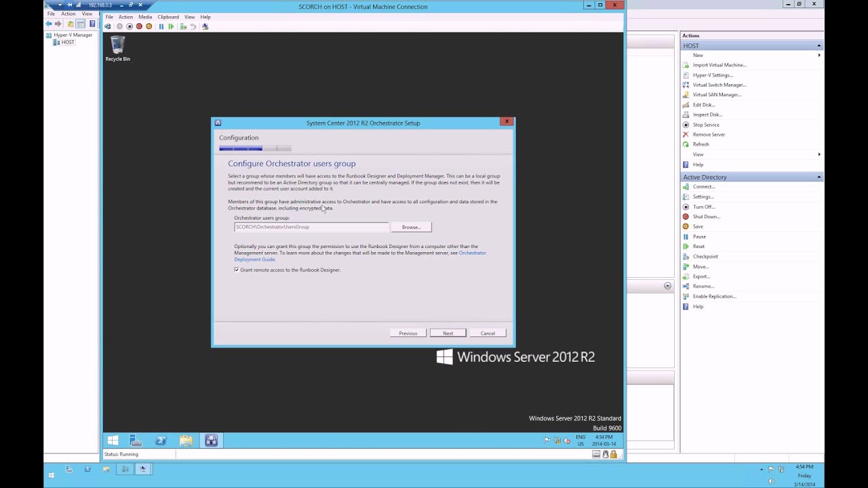Viewport: 868px width, 488px height.
Task: Click Remove Server in Actions pane
Action: click(709, 134)
